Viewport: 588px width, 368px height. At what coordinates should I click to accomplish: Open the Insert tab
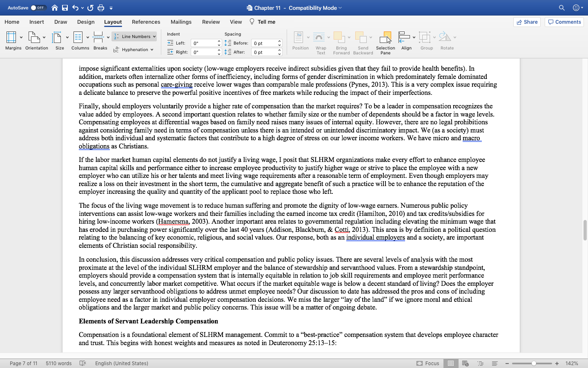[x=37, y=22]
